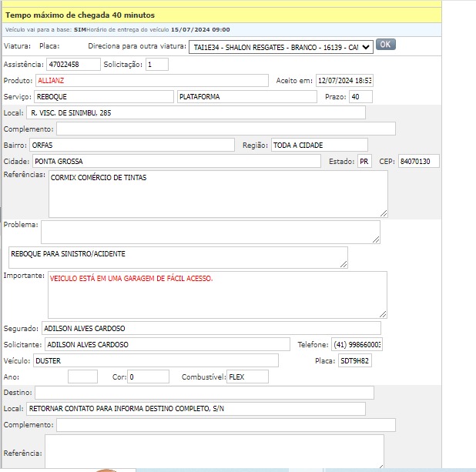The width and height of the screenshot is (476, 472).
Task: Click the Região field
Action: tap(319, 145)
